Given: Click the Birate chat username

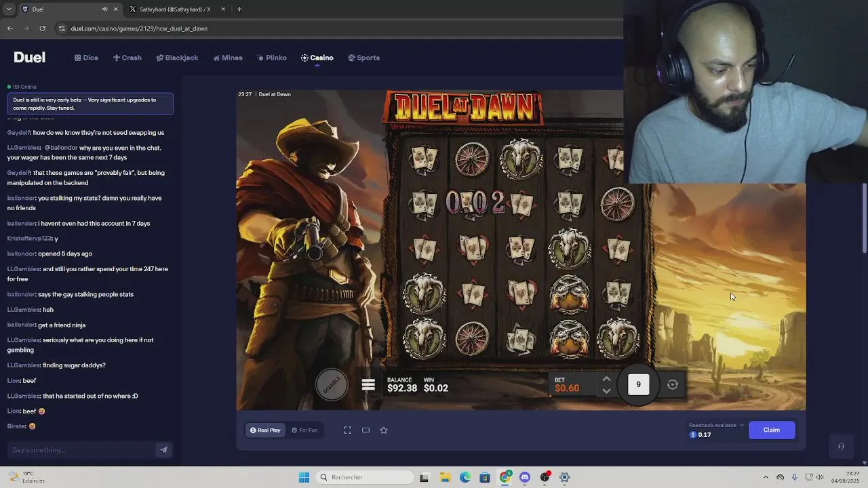Looking at the screenshot, I should 16,426.
